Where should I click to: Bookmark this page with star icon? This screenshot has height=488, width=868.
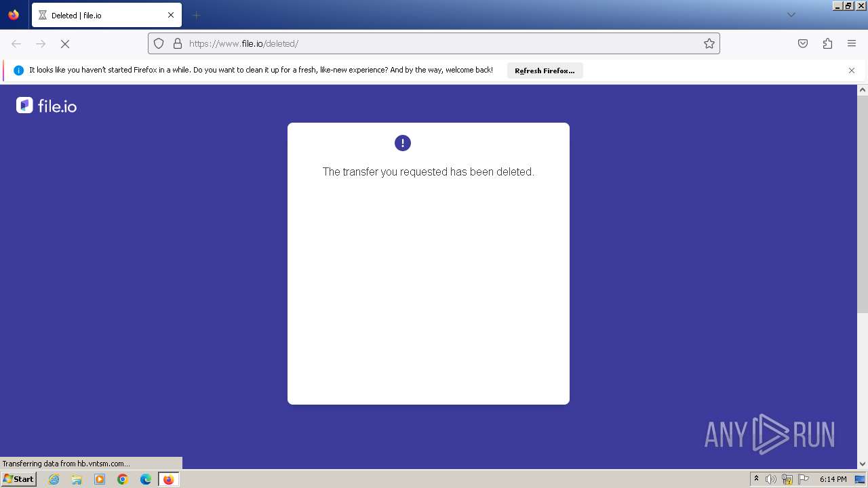click(x=709, y=43)
